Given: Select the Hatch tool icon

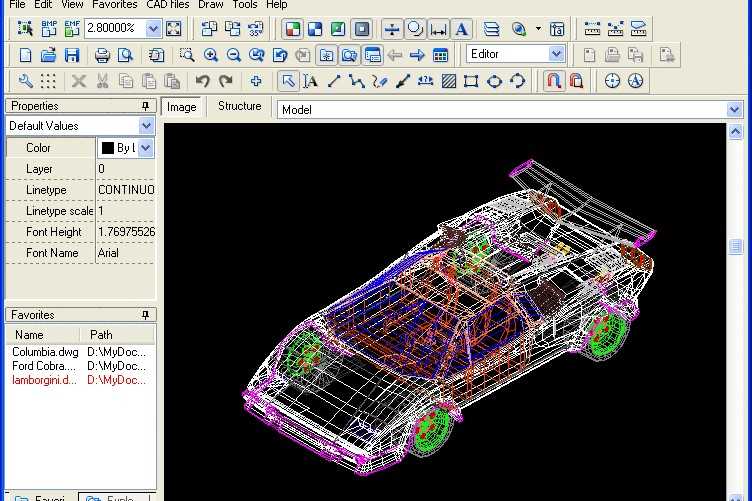Looking at the screenshot, I should point(449,81).
